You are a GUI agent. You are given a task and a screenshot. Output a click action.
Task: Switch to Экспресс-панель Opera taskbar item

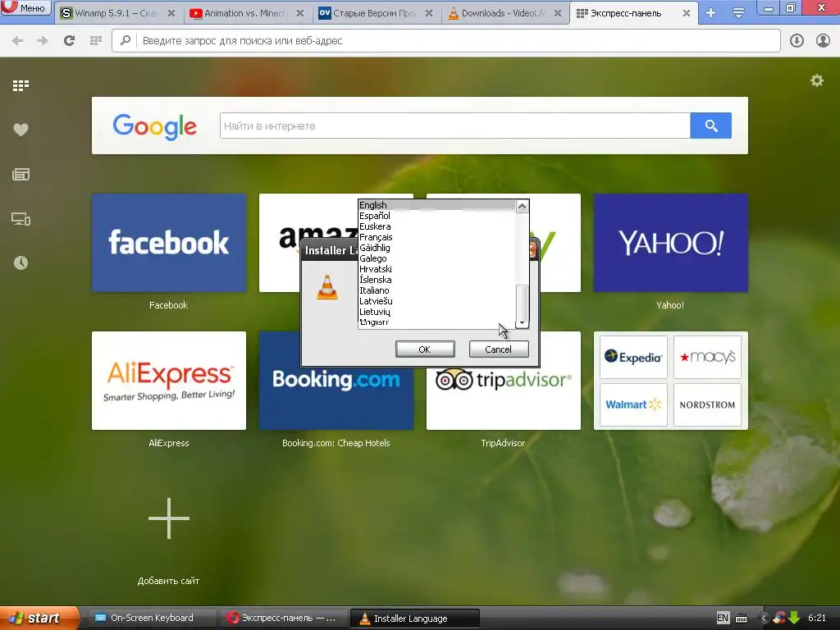pyautogui.click(x=283, y=619)
